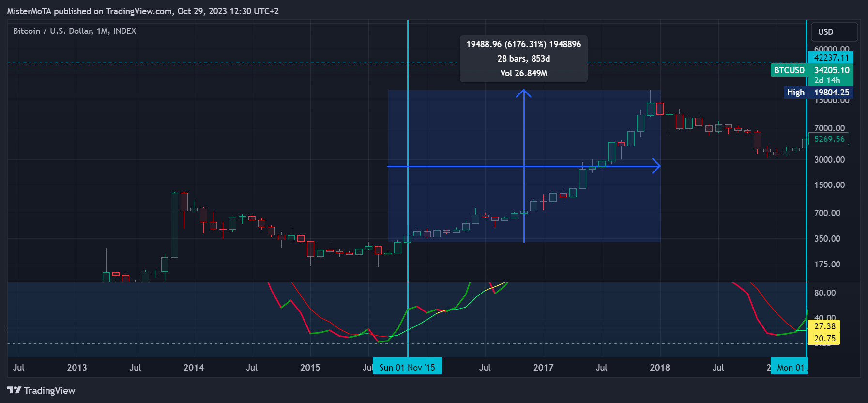
Task: Click the 80.00 indicator axis label
Action: click(x=825, y=293)
